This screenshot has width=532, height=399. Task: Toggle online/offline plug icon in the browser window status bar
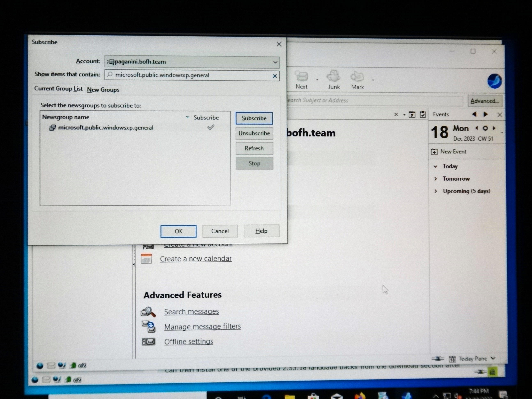(x=480, y=372)
